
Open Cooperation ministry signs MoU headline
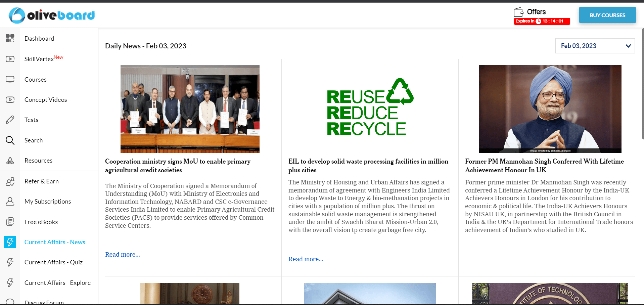point(178,166)
